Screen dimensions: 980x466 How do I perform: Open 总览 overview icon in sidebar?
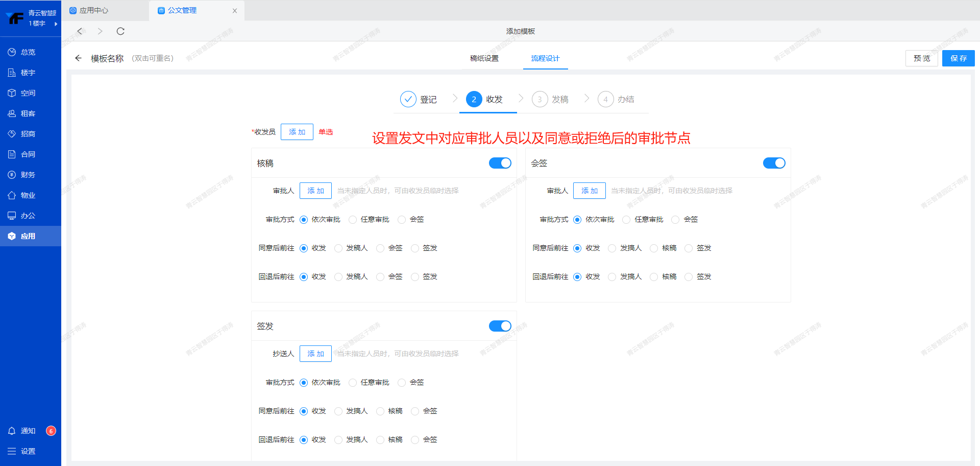(12, 52)
